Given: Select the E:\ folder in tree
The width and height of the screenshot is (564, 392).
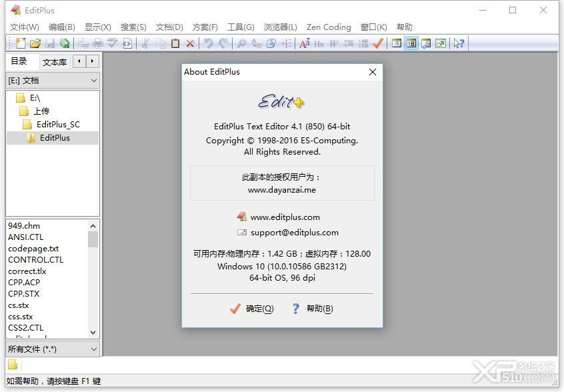Looking at the screenshot, I should (x=35, y=98).
